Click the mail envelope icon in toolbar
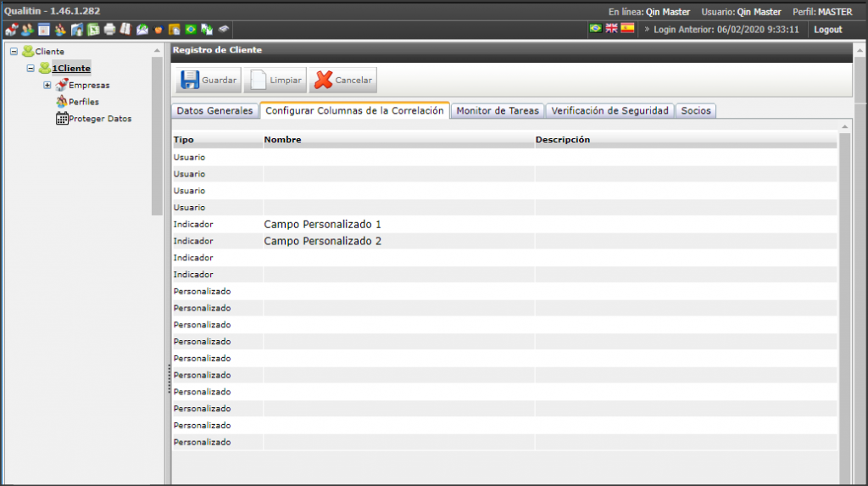 142,30
